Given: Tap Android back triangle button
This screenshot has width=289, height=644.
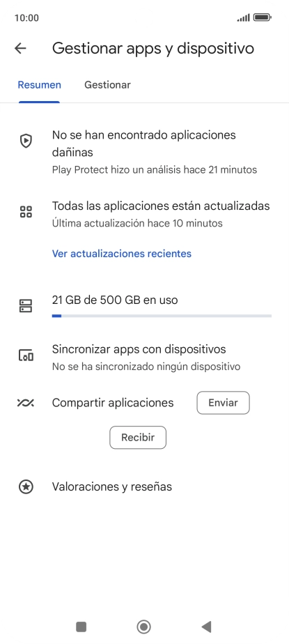Looking at the screenshot, I should (x=207, y=627).
